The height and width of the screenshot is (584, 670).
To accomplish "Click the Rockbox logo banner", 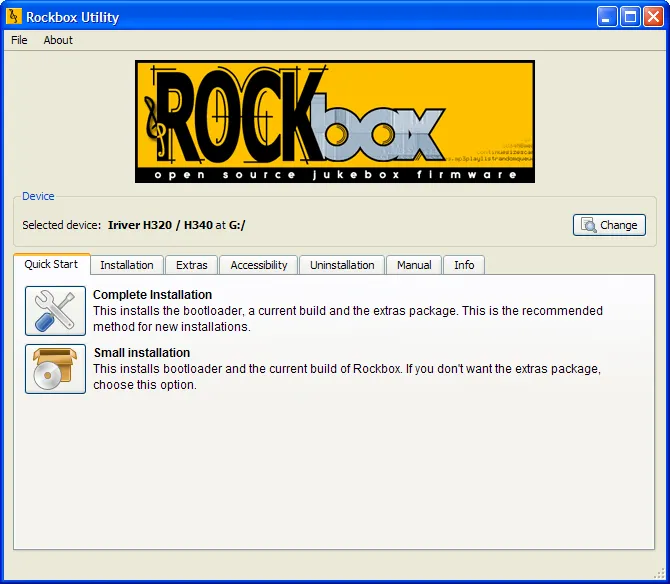I will coord(335,121).
